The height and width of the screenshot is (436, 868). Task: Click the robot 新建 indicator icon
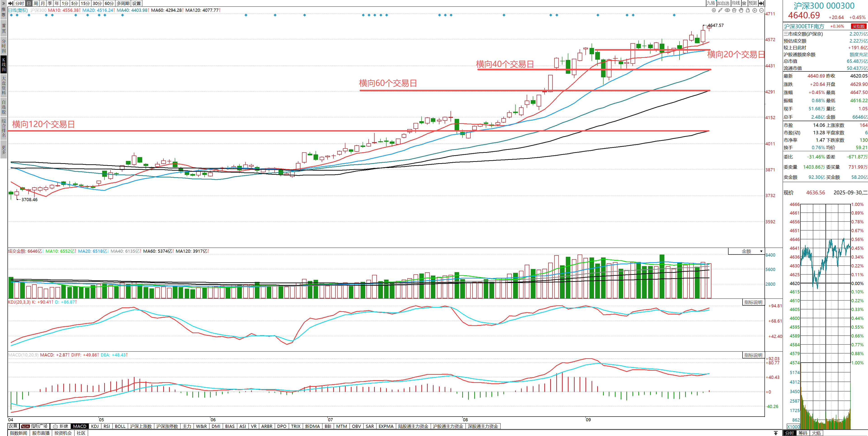[56, 426]
